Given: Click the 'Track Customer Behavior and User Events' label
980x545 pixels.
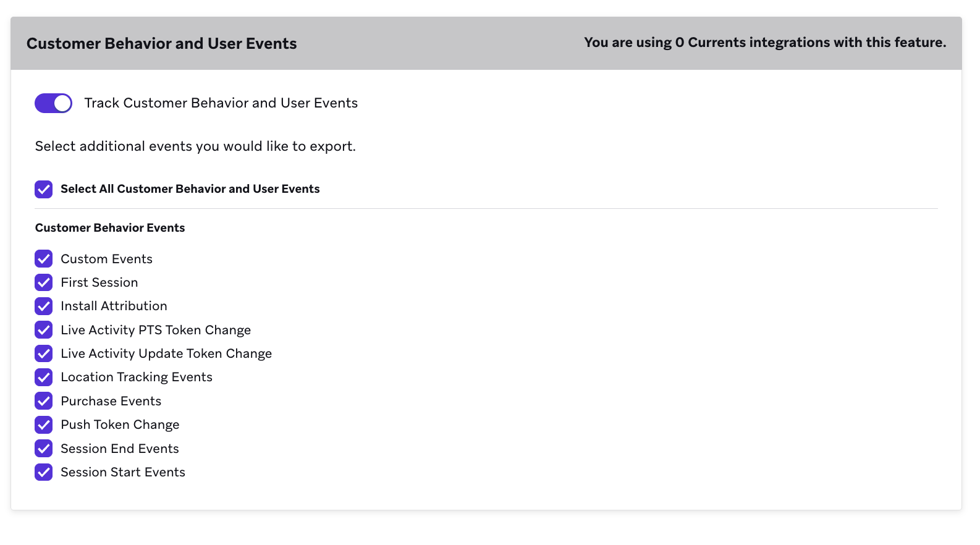Looking at the screenshot, I should point(221,103).
